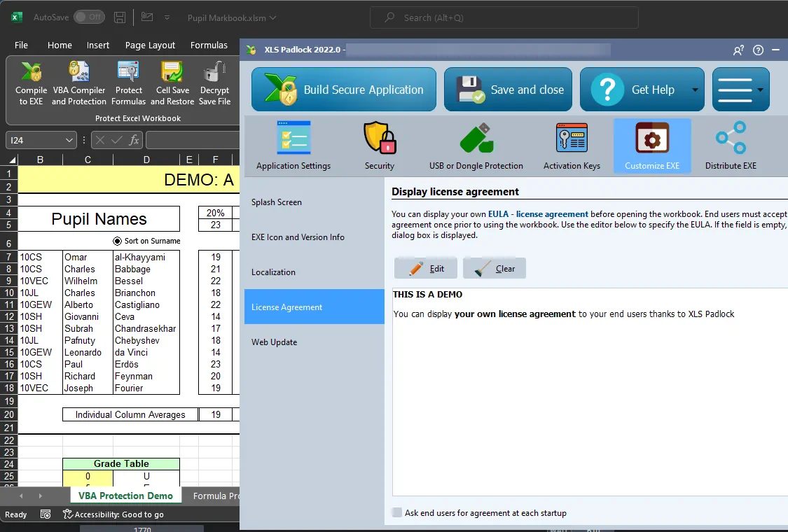Select Splash Screen in the sidebar

(277, 202)
